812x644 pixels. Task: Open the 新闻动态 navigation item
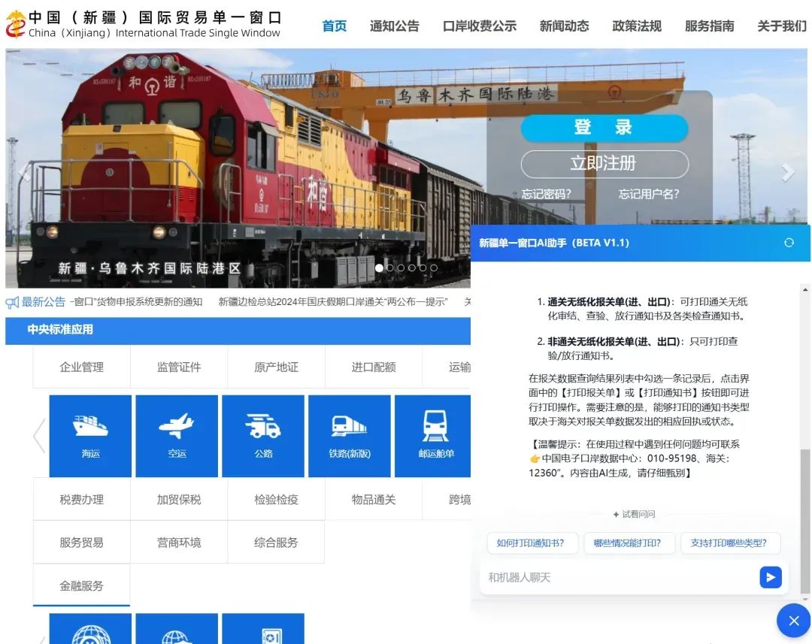coord(565,26)
